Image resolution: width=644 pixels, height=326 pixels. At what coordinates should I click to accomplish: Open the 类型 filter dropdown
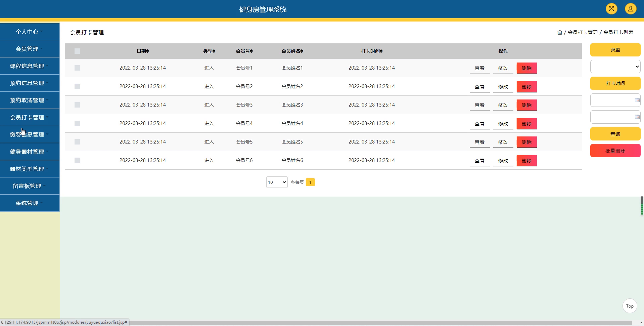615,67
